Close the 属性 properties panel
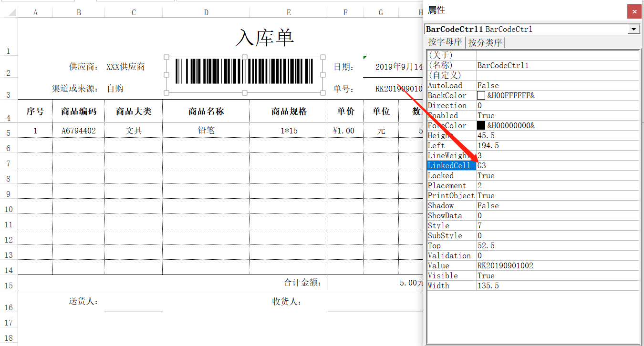 (x=634, y=11)
